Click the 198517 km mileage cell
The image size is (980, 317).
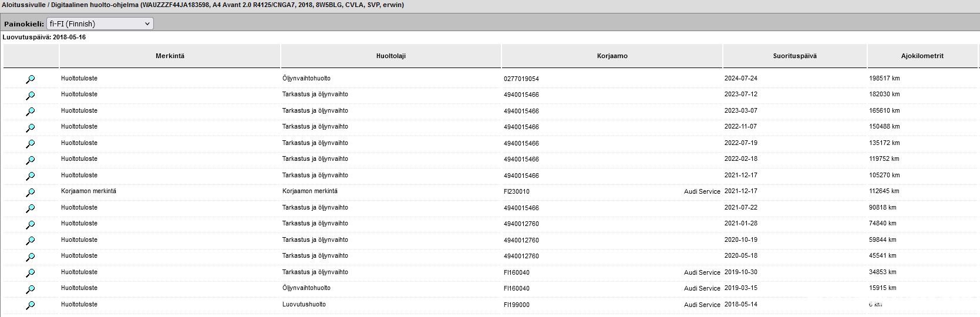[884, 78]
